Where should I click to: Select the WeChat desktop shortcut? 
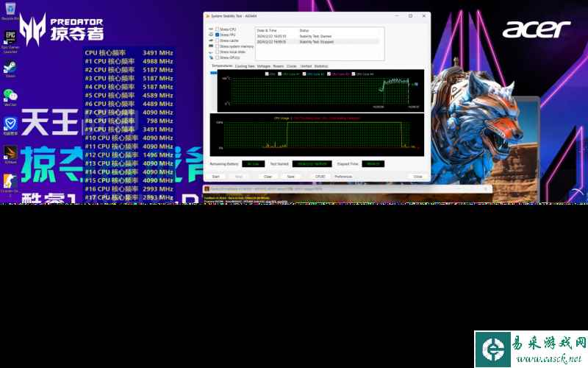coord(10,98)
